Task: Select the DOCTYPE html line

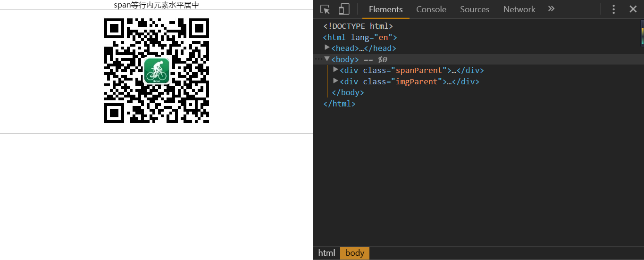Action: [358, 26]
